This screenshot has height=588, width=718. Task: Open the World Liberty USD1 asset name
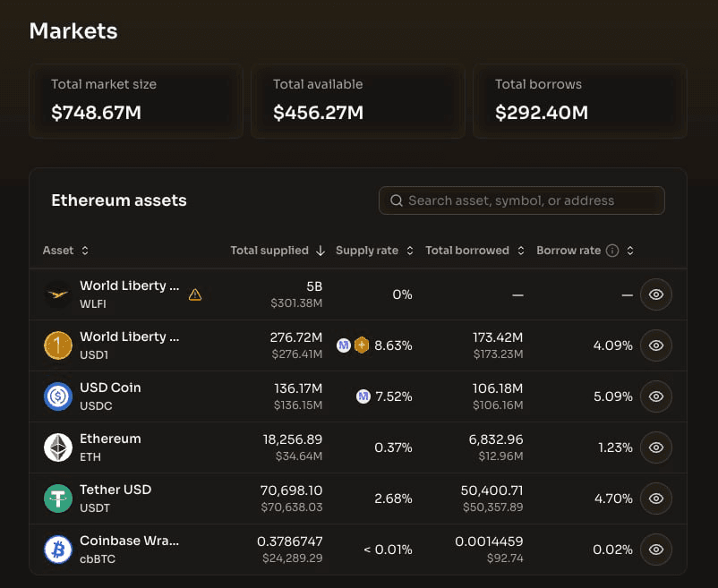click(130, 337)
